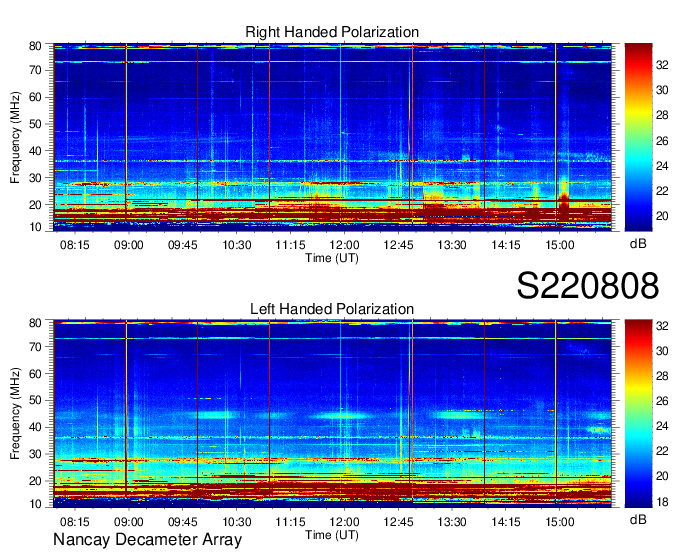The width and height of the screenshot is (680, 552).
Task: Select the right-handed polarization spectrogram plot
Action: coord(332,137)
